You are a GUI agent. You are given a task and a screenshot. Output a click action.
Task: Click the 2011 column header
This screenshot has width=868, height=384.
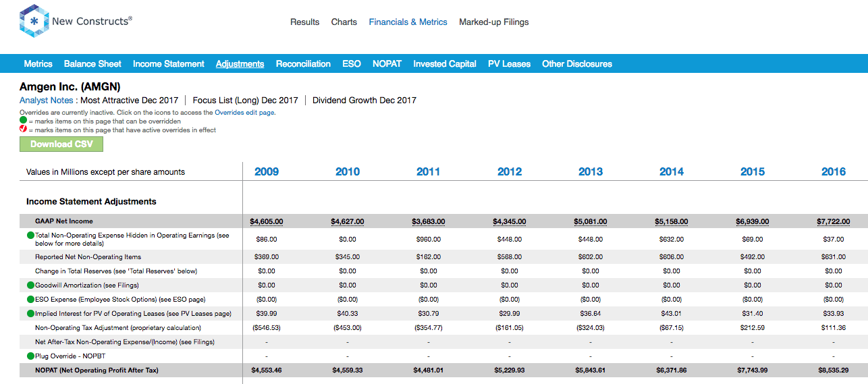click(429, 171)
